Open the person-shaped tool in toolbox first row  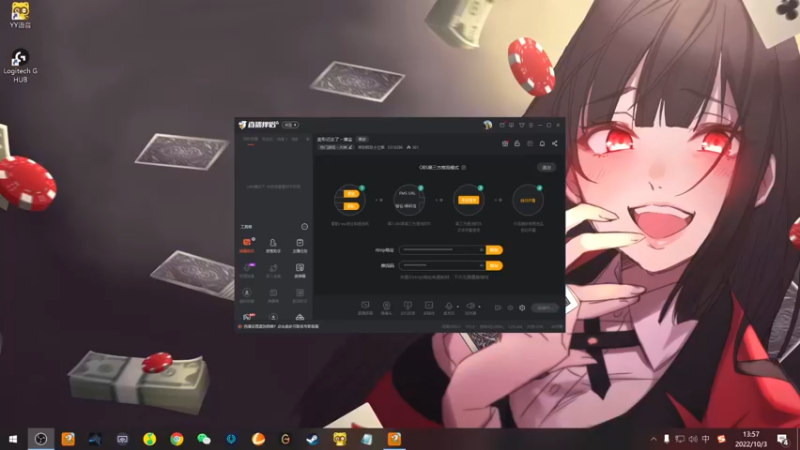point(273,245)
